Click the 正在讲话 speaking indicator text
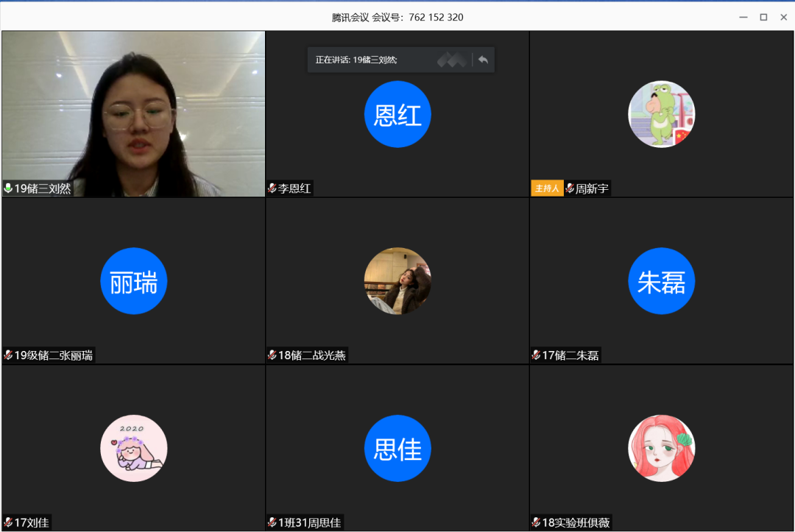 coord(356,60)
